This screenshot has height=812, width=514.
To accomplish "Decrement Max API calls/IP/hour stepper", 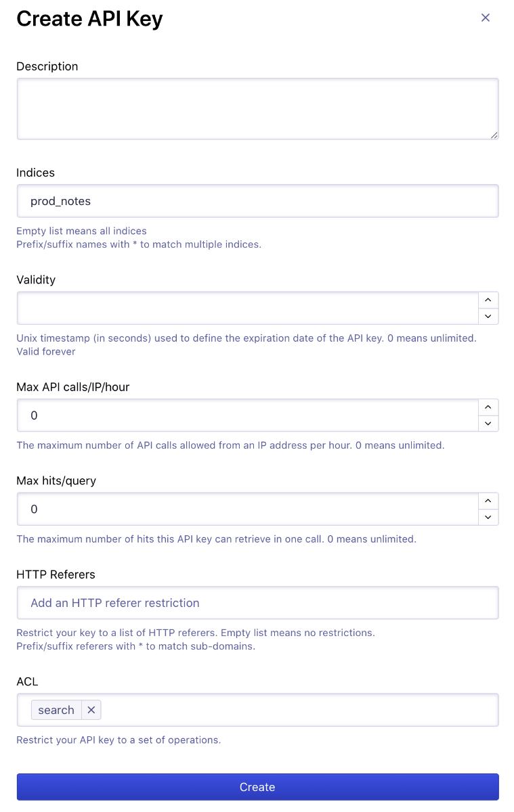I will coord(488,423).
